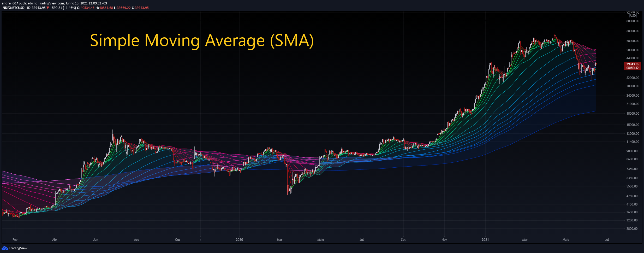Click the 28000.00 price axis label
Image resolution: width=644 pixels, height=253 pixels.
pyautogui.click(x=633, y=86)
